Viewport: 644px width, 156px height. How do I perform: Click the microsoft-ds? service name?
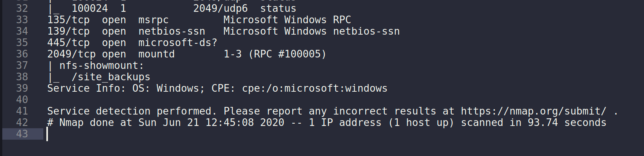178,43
